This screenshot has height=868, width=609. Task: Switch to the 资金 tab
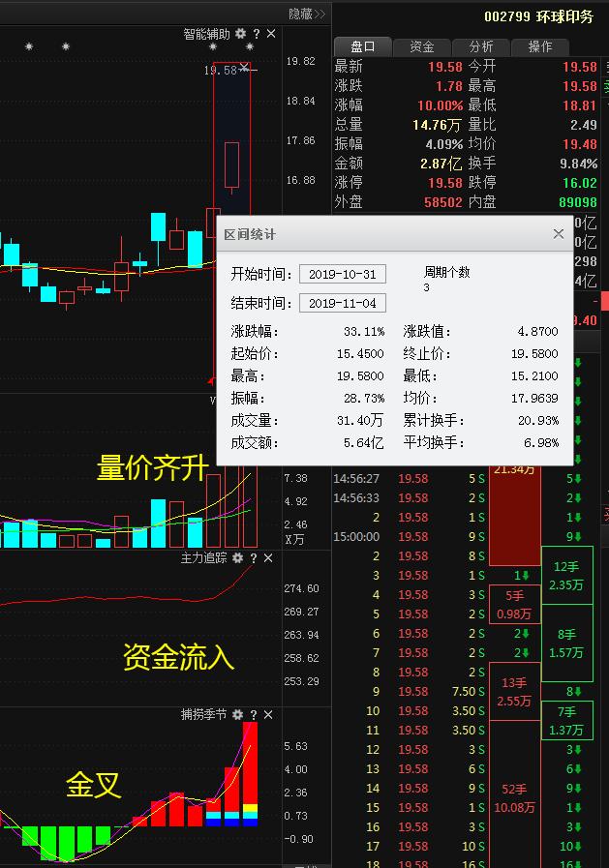pyautogui.click(x=422, y=47)
